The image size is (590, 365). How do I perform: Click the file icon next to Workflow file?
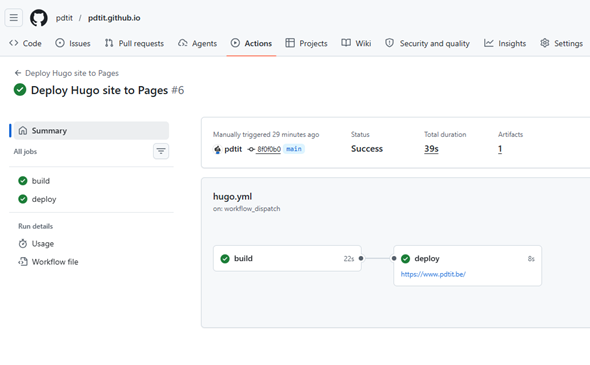pyautogui.click(x=23, y=262)
